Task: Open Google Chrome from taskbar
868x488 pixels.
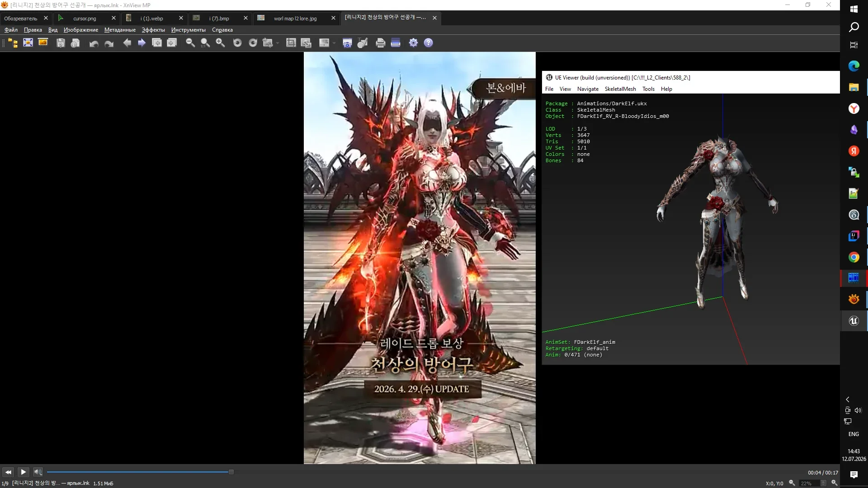Action: (854, 257)
